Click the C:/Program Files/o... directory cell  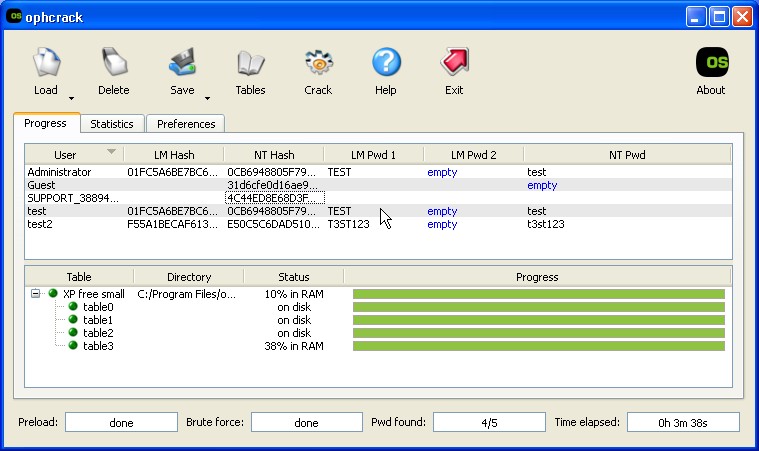pyautogui.click(x=187, y=294)
